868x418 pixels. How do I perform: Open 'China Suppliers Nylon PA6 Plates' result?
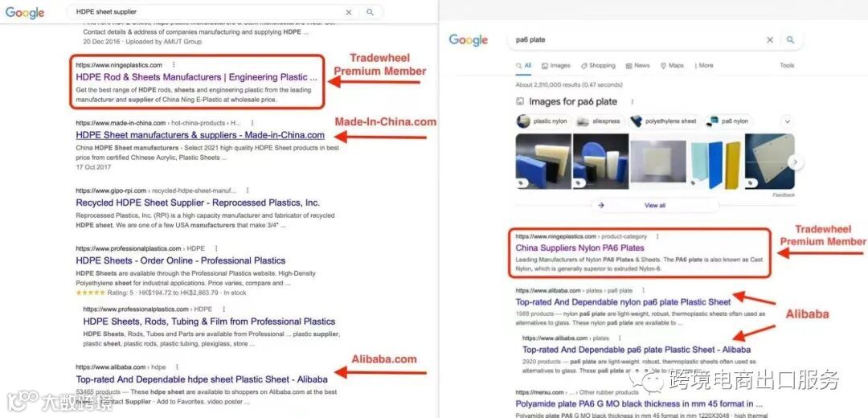coord(579,248)
